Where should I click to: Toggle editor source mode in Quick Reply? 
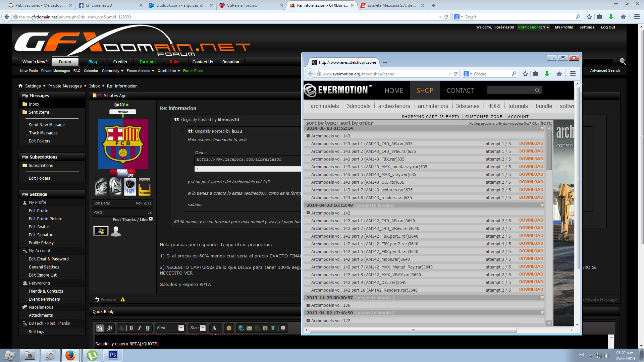point(100,328)
